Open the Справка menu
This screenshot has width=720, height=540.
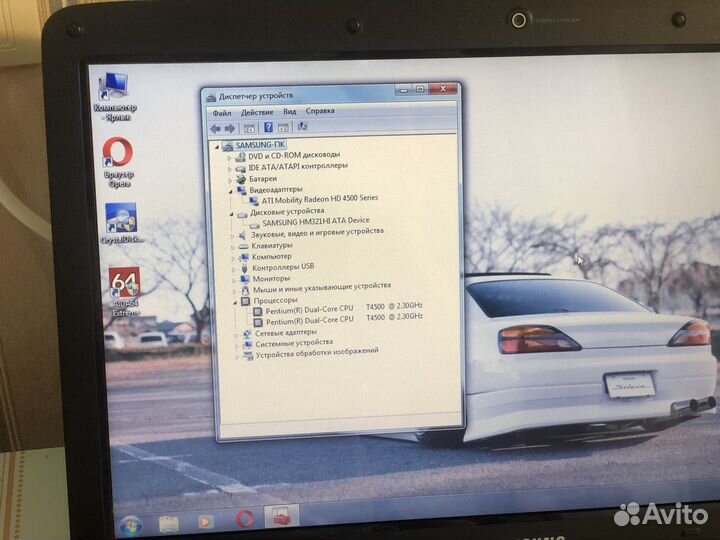click(x=320, y=111)
